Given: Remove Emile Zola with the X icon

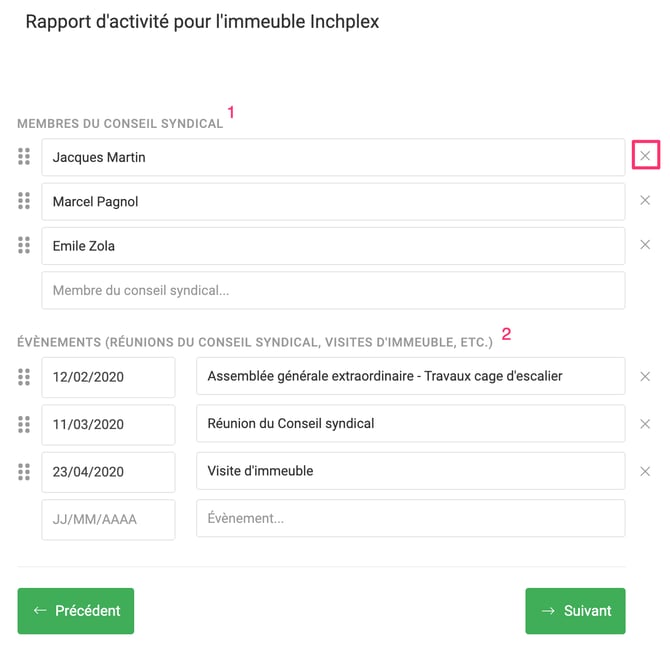Looking at the screenshot, I should click(645, 245).
